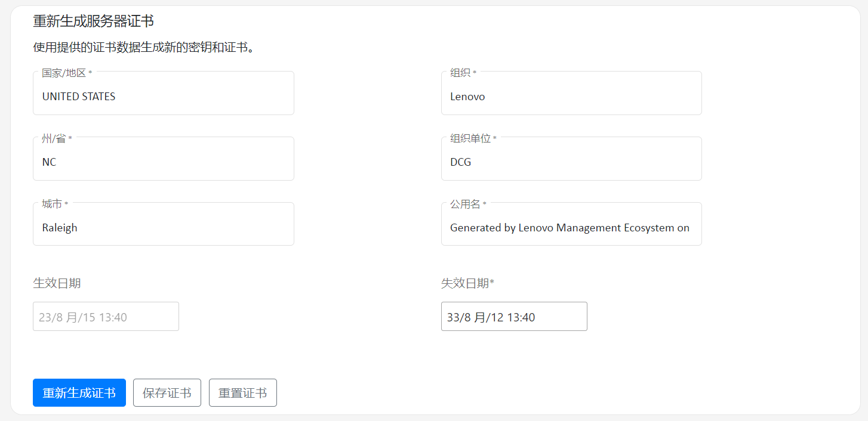This screenshot has height=421, width=868.
Task: Click the 失效日期 label
Action: click(467, 283)
